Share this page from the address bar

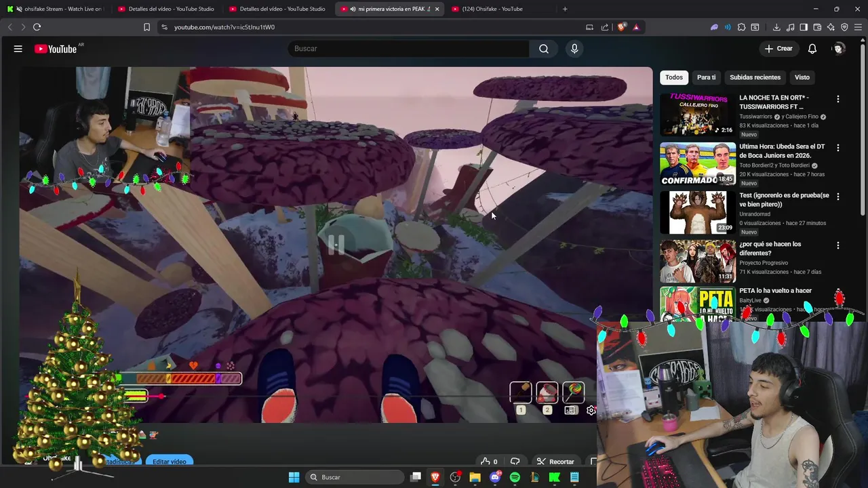point(605,27)
